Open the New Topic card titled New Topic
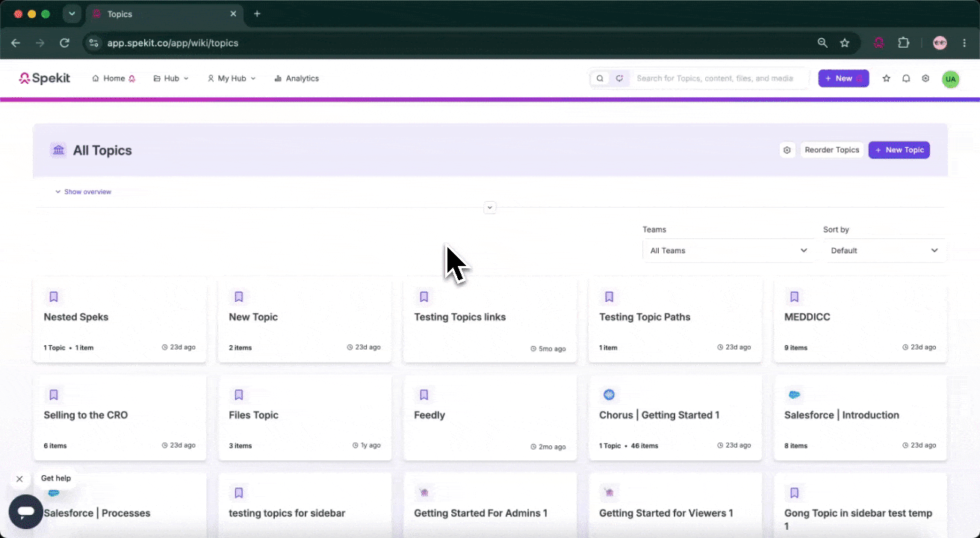 (305, 320)
